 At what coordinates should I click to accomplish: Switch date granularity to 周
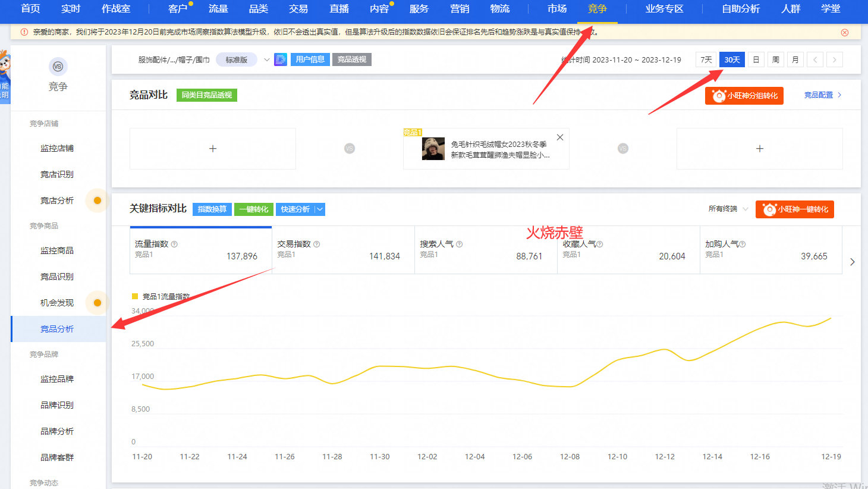pos(776,59)
